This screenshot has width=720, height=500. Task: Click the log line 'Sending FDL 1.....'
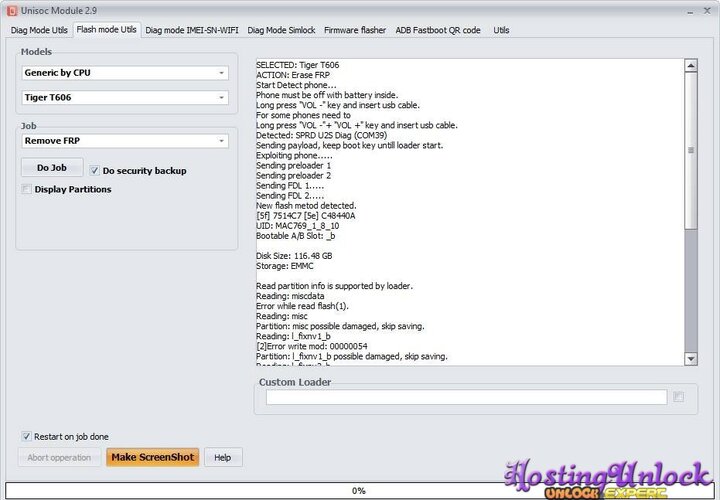(x=290, y=185)
